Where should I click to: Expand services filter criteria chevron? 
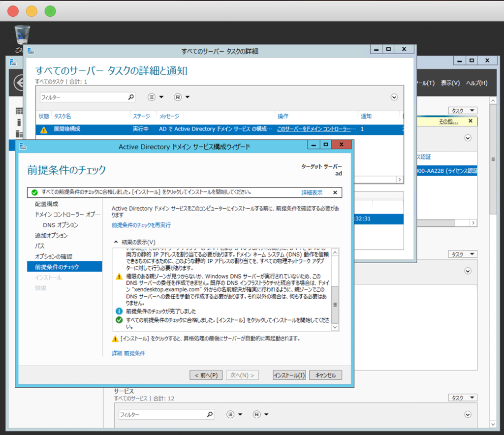click(468, 414)
